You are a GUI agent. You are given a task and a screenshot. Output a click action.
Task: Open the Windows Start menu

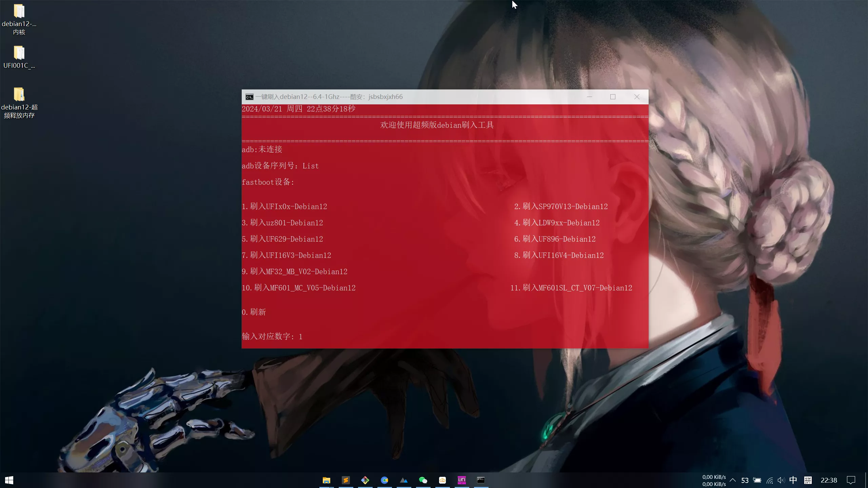click(9, 480)
